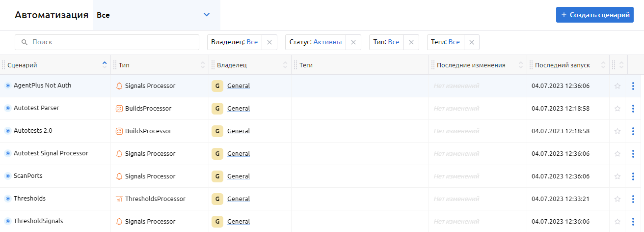
Task: Click the bell icon next to ScanPorts type
Action: tap(119, 176)
